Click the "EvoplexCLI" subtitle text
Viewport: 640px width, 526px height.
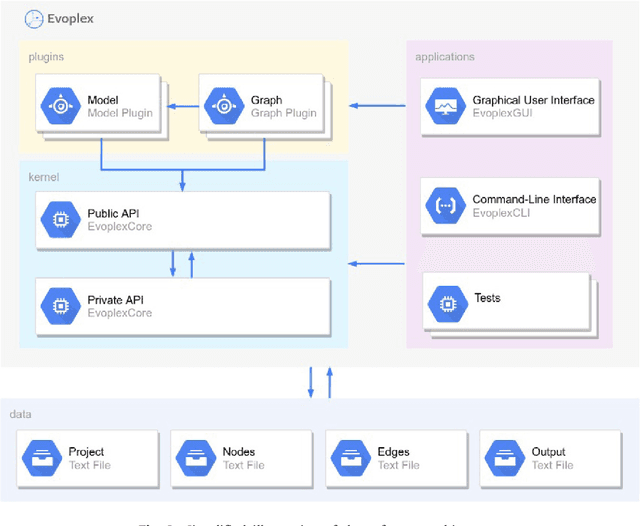pos(501,213)
